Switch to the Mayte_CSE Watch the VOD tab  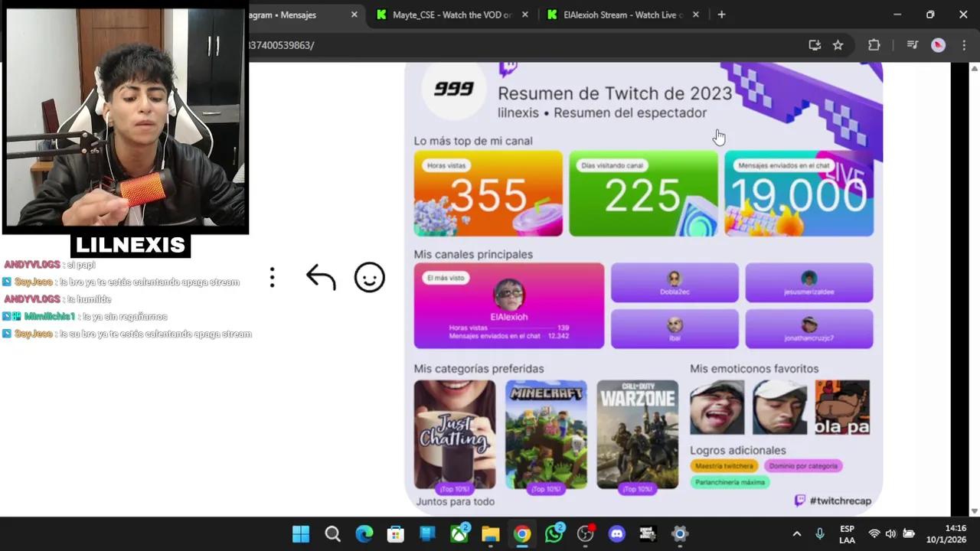click(x=452, y=15)
